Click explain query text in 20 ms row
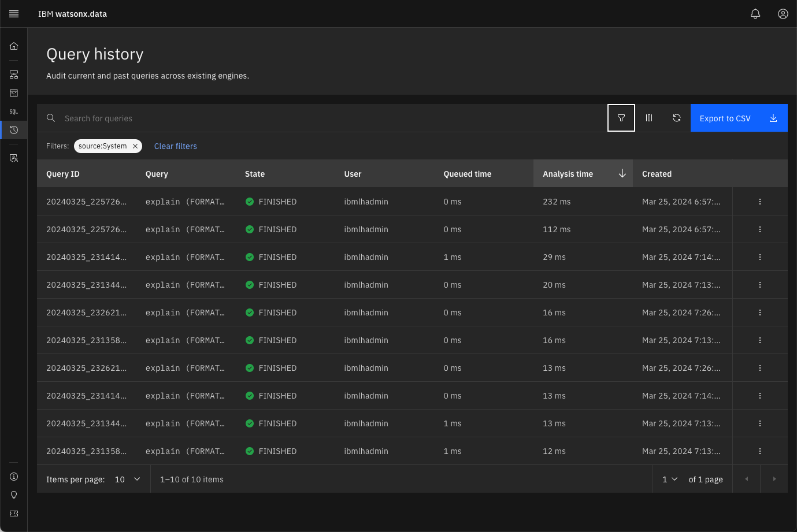The image size is (797, 532). pos(185,285)
